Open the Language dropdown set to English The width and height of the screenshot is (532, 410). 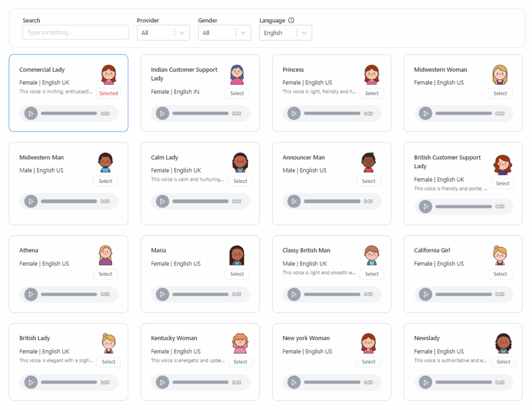285,33
